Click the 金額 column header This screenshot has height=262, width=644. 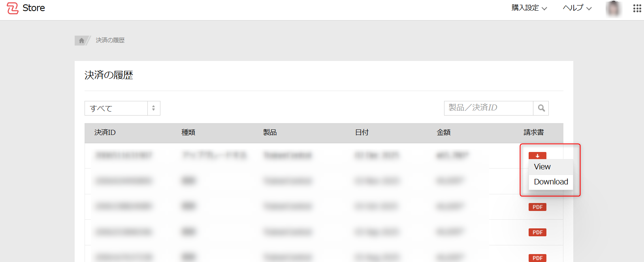(x=443, y=133)
